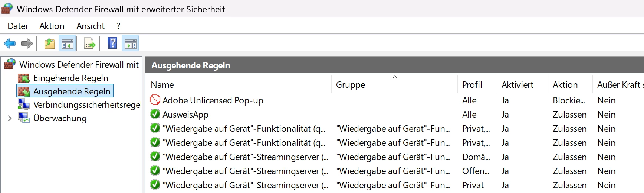Select Windows Defender Firewall root node

pos(79,64)
